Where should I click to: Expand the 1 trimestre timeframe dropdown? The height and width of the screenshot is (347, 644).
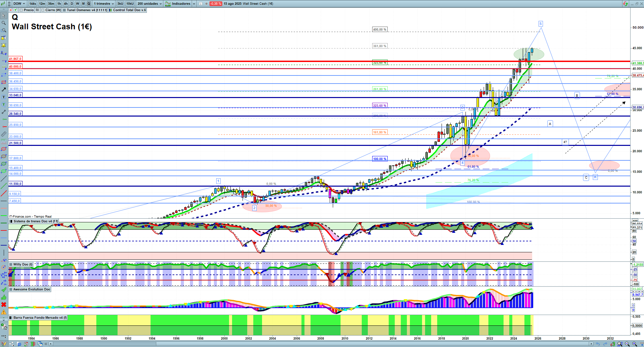(x=104, y=4)
